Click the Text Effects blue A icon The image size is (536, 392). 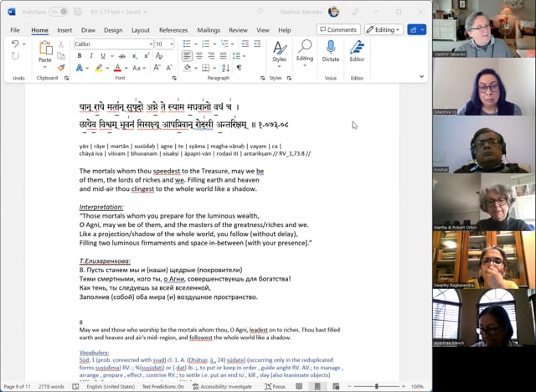[80, 68]
